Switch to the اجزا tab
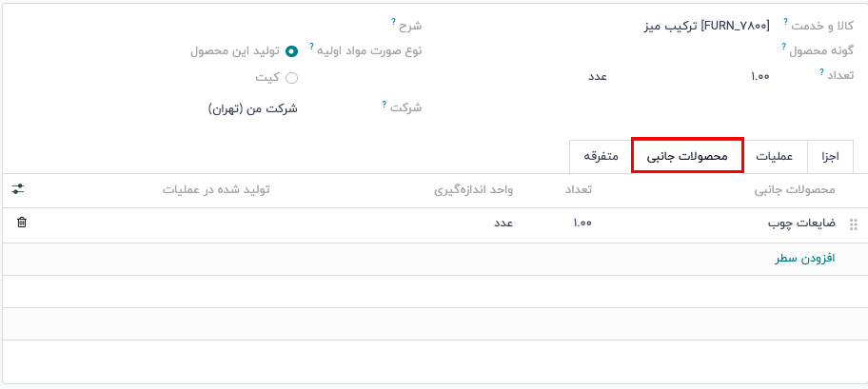The width and height of the screenshot is (868, 389). 830,156
